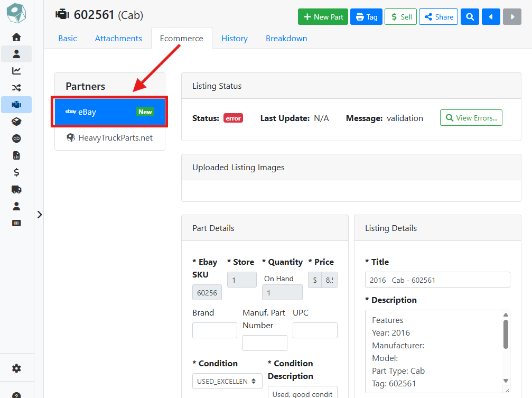Expand the sidebar with chevron arrow
Screen dimensions: 532x398
[39, 215]
